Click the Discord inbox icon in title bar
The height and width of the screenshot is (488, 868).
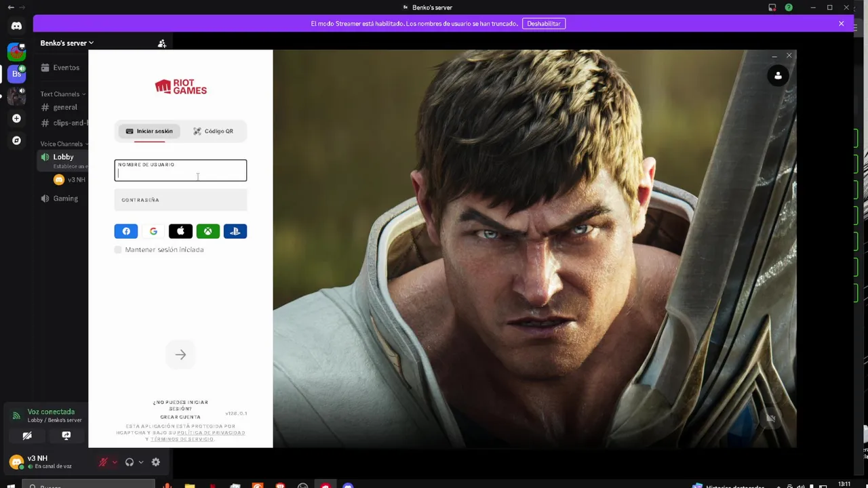click(772, 7)
